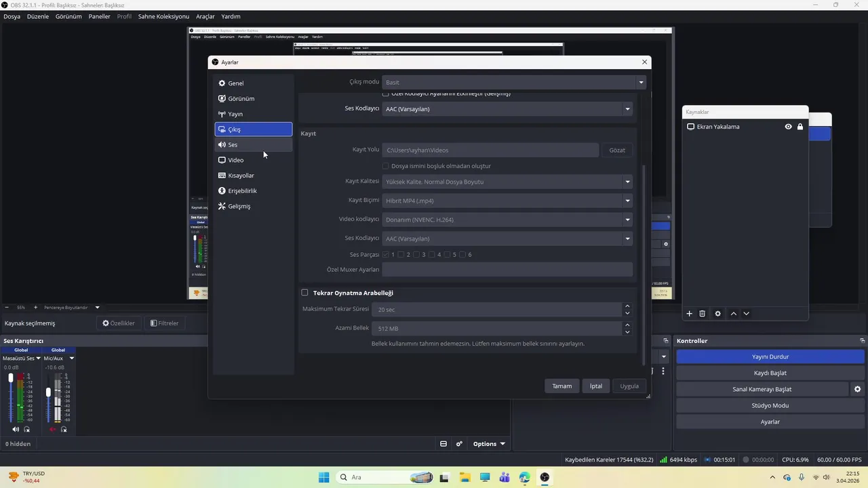Float the Kontroller dock with its icon

[x=862, y=341]
